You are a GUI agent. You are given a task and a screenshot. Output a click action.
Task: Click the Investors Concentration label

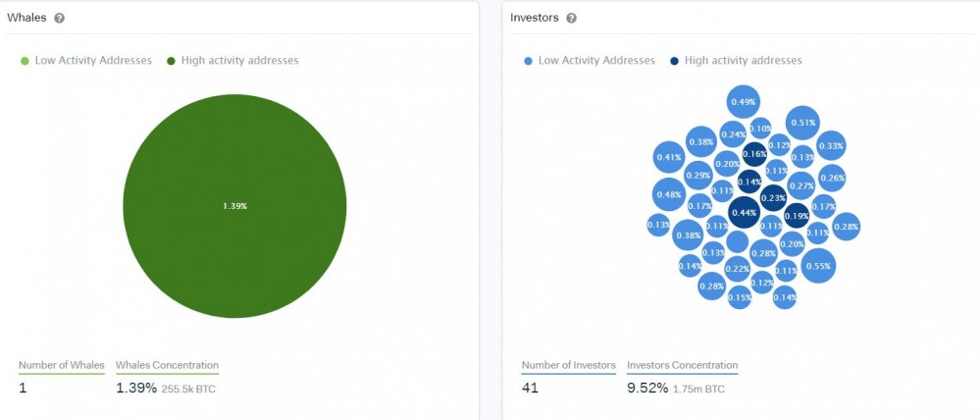(x=682, y=365)
